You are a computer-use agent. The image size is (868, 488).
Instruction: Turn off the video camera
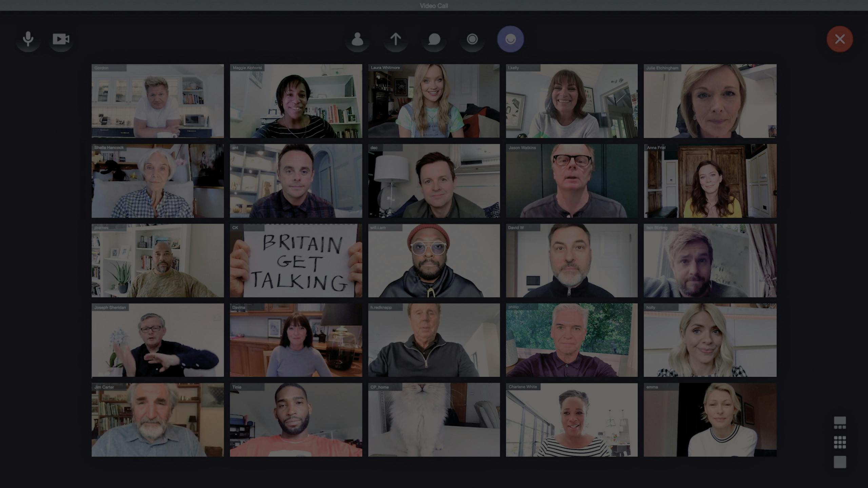[x=61, y=39]
